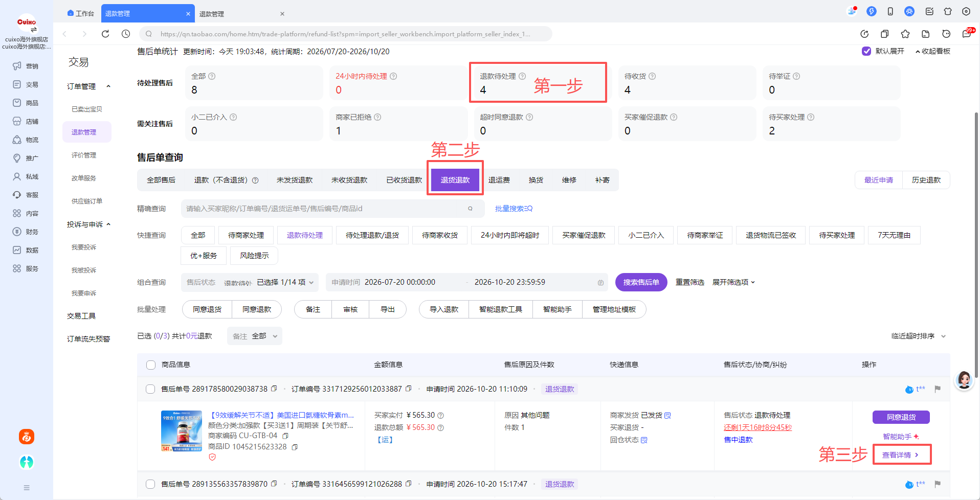Open the 临近超时排序 sort dropdown

919,336
